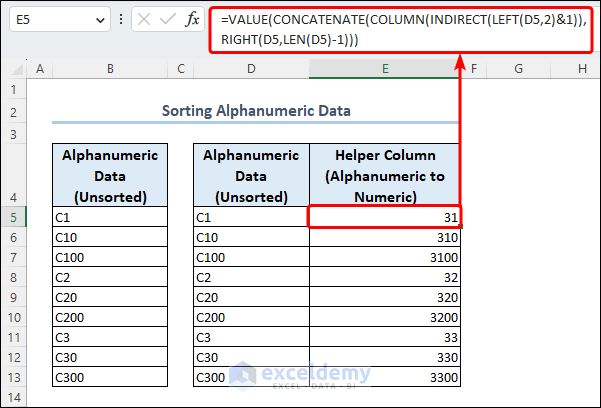The width and height of the screenshot is (601, 408).
Task: Click helper cell with value 320
Action: point(385,297)
